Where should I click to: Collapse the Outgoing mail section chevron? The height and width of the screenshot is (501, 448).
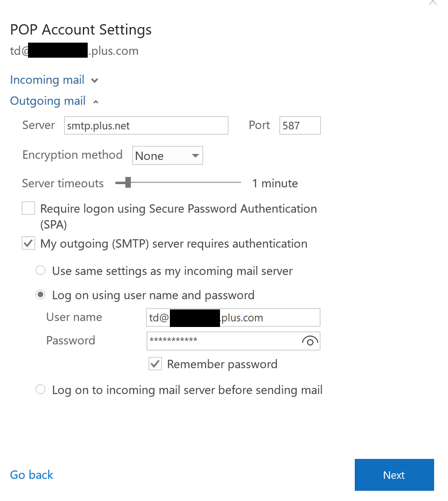(95, 101)
